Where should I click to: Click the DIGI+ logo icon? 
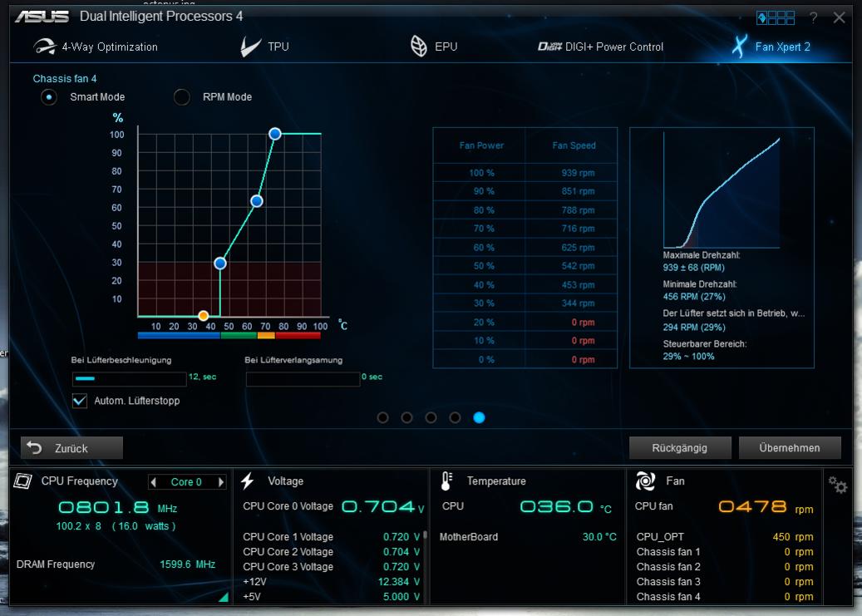pos(549,47)
